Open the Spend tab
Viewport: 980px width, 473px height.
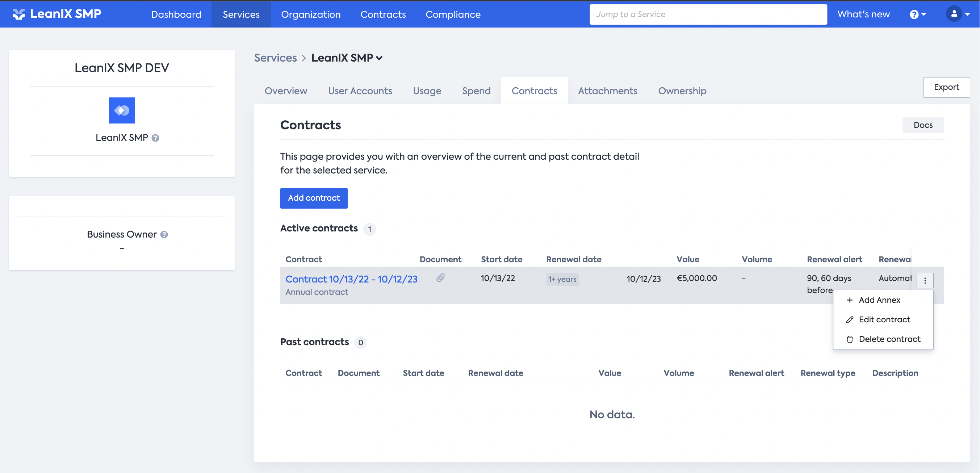point(476,91)
